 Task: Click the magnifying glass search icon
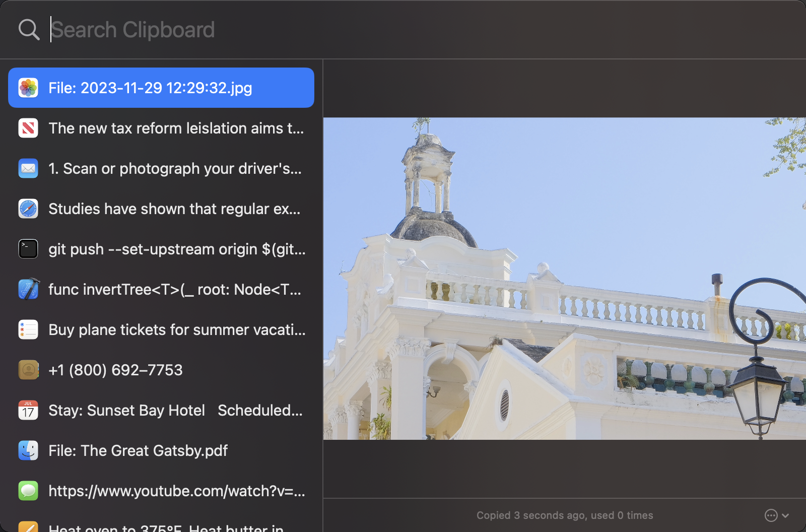pyautogui.click(x=29, y=29)
